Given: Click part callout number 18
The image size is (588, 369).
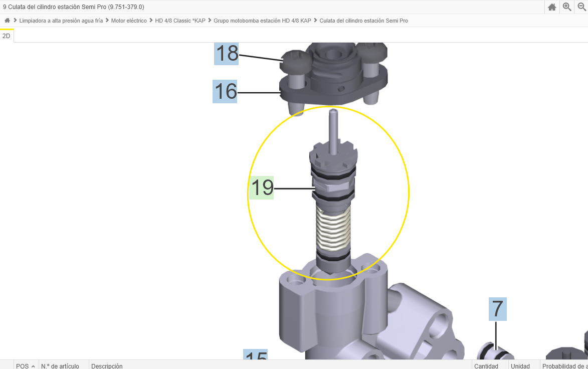Looking at the screenshot, I should click(226, 54).
